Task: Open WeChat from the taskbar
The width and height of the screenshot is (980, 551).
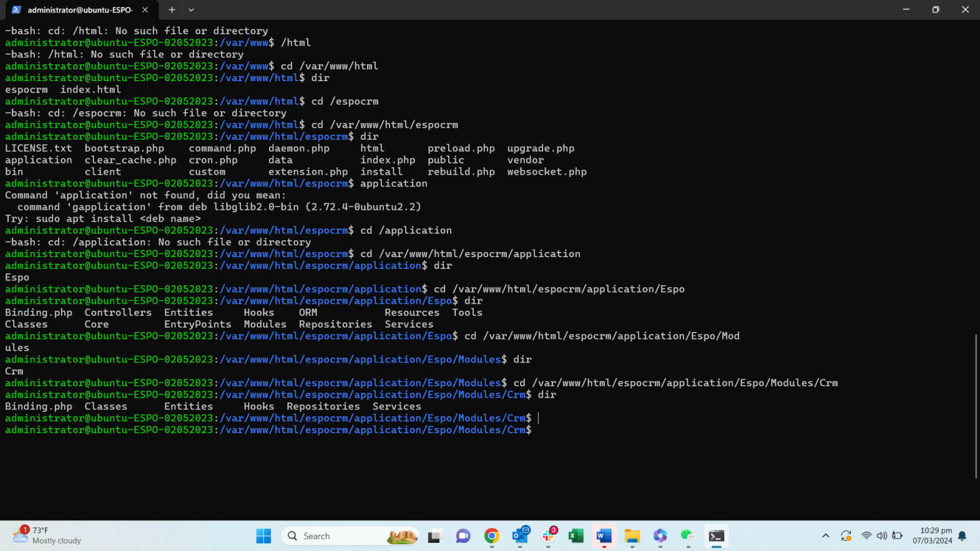Action: [688, 536]
